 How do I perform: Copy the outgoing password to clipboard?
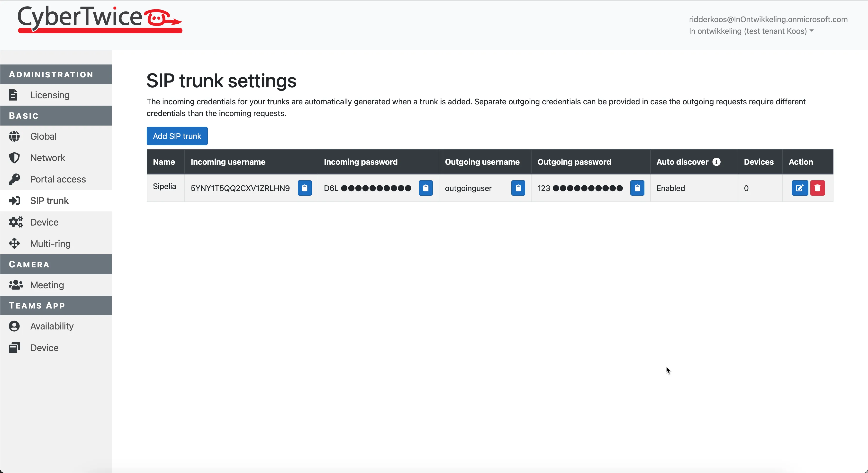(x=637, y=188)
